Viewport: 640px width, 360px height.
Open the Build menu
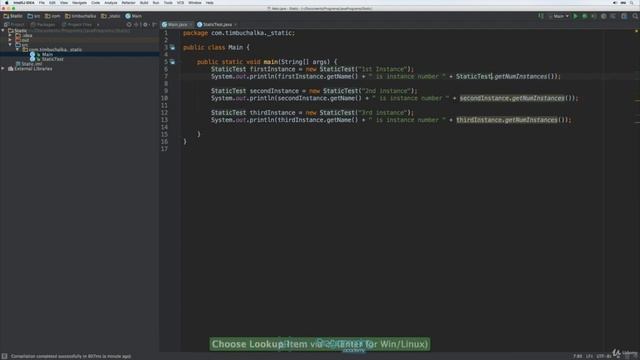coord(144,2)
